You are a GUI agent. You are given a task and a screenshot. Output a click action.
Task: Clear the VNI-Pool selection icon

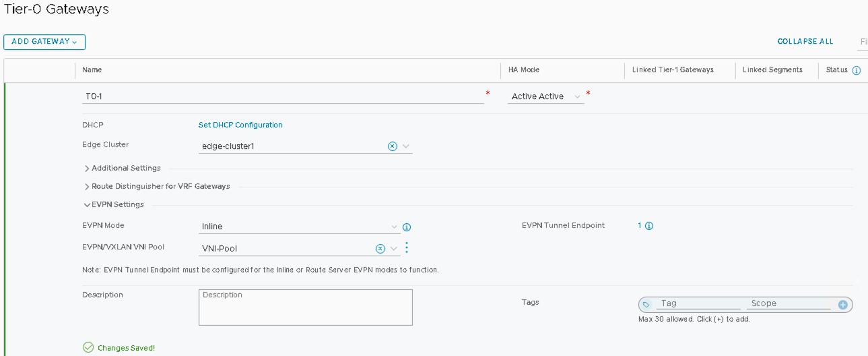coord(380,249)
